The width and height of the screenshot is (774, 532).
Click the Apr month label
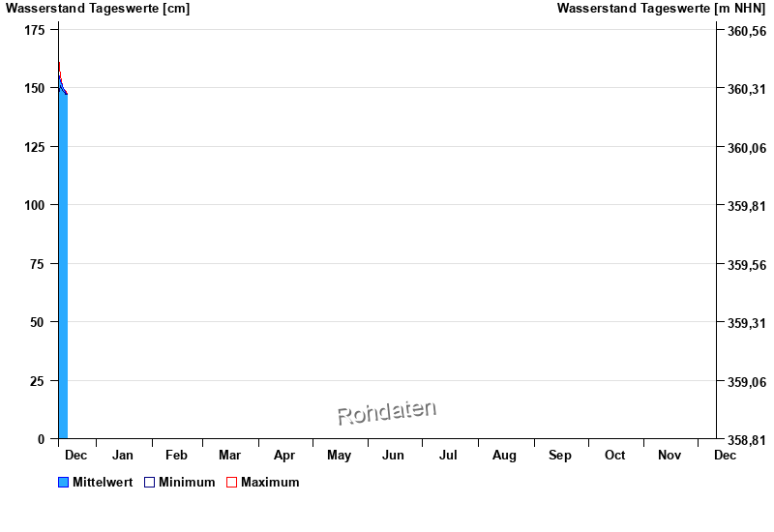pos(284,455)
